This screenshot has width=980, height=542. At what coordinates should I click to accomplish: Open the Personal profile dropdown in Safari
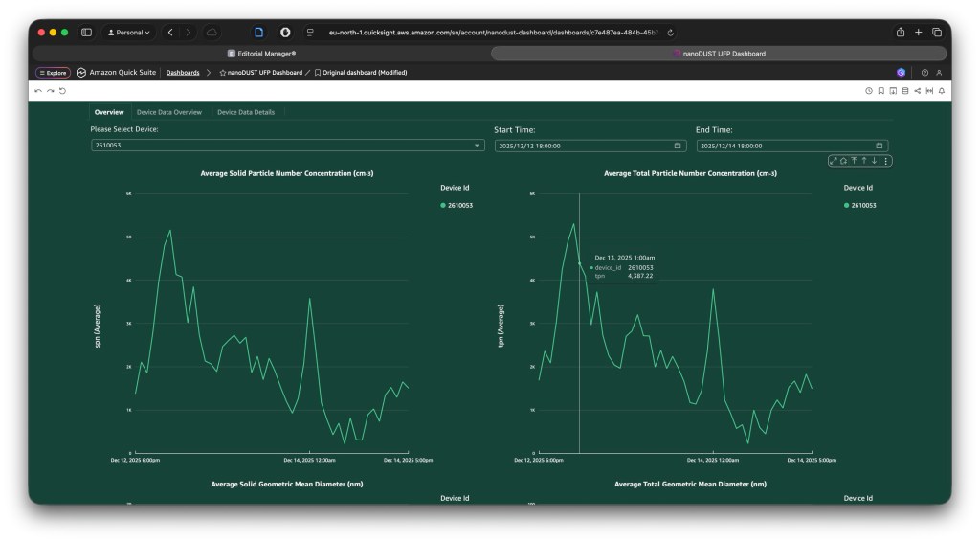[x=128, y=33]
